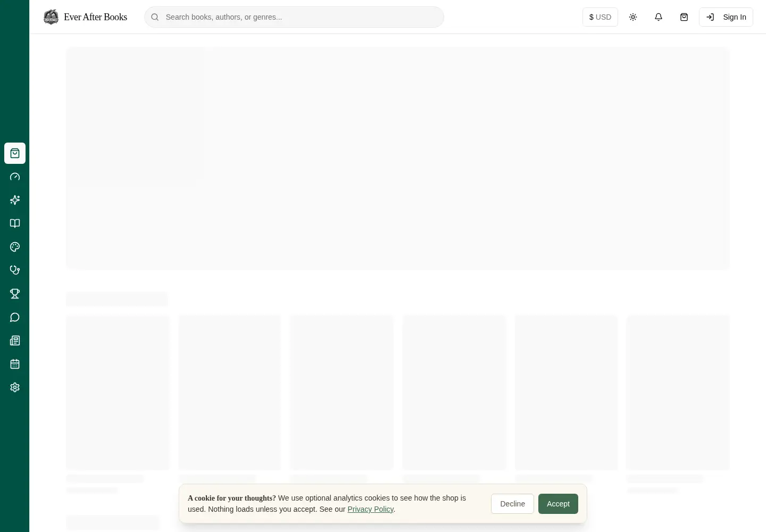Viewport: 766px width, 532px height.
Task: Click the sparkles icon in sidebar
Action: 15,200
